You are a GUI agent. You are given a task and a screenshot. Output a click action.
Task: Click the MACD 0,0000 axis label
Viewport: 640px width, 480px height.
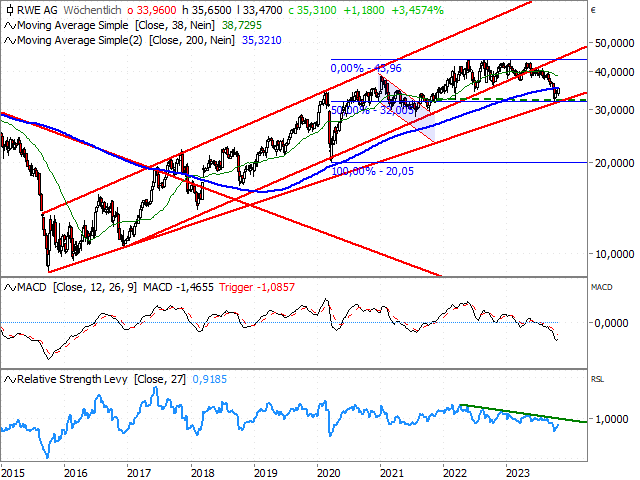click(611, 323)
